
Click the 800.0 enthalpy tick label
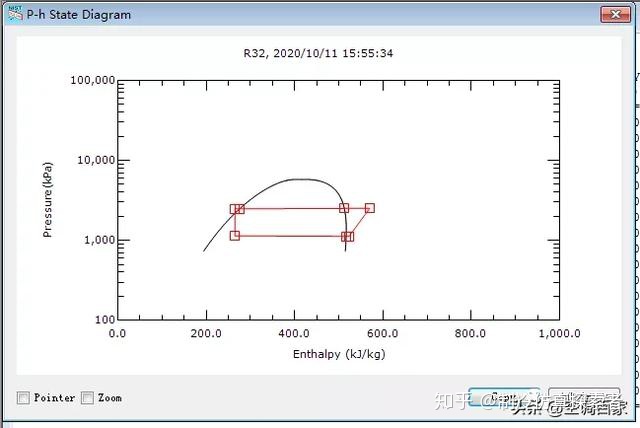pos(470,333)
